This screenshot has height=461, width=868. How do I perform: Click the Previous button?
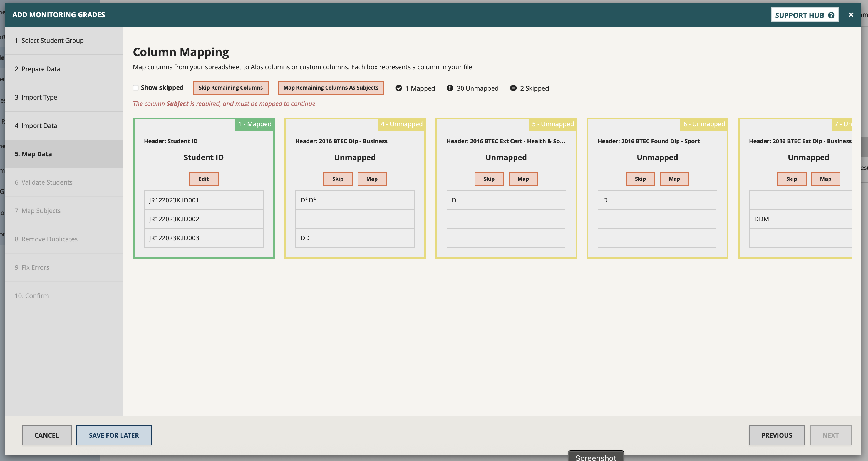click(x=777, y=435)
